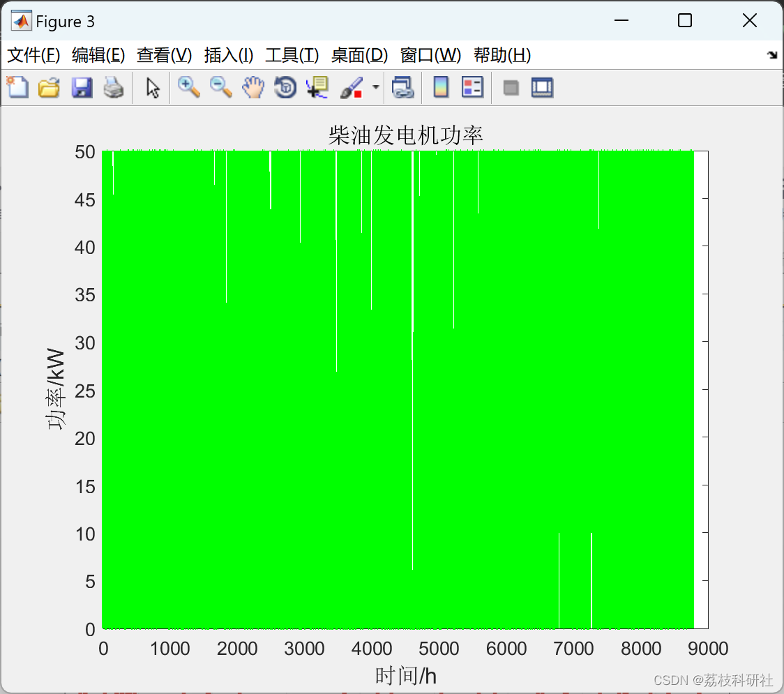The width and height of the screenshot is (784, 694).
Task: Click the New Figure icon
Action: 17,87
